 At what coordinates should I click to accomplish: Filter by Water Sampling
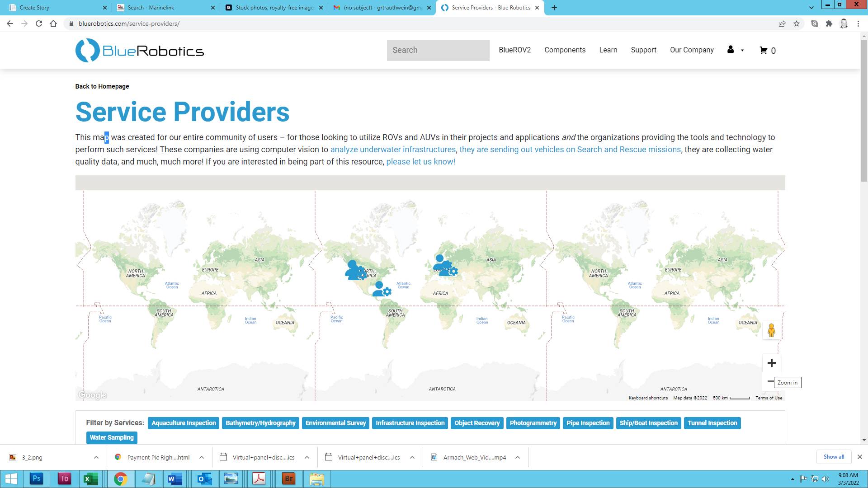click(112, 437)
